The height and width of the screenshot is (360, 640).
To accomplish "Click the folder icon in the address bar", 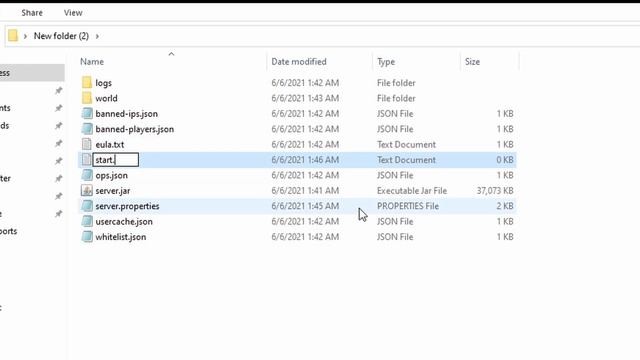I will [13, 36].
